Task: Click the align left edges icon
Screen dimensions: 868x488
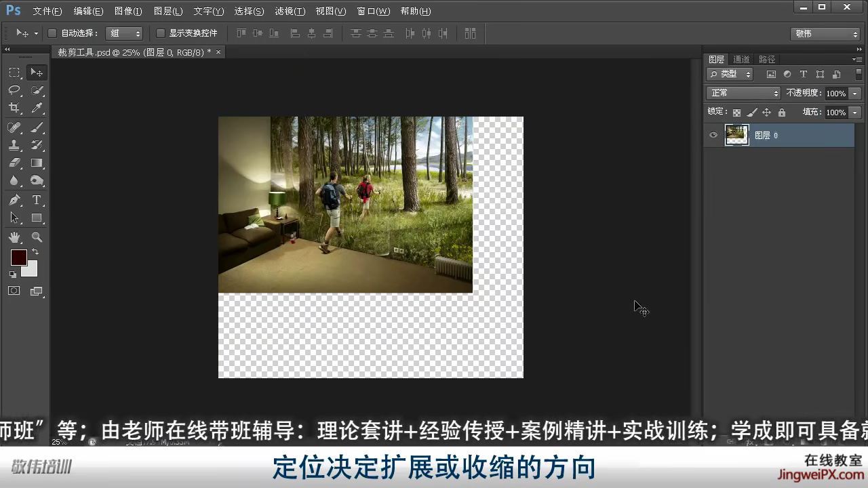Action: pyautogui.click(x=295, y=33)
